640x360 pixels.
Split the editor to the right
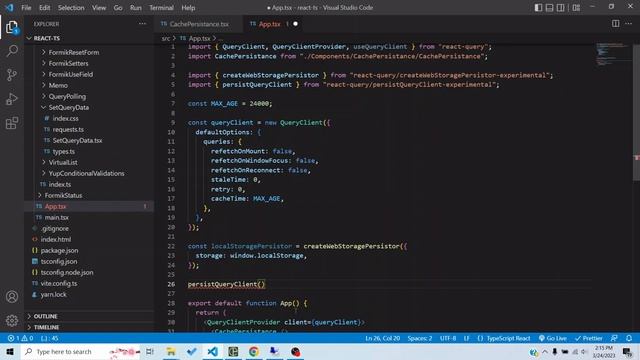point(615,24)
